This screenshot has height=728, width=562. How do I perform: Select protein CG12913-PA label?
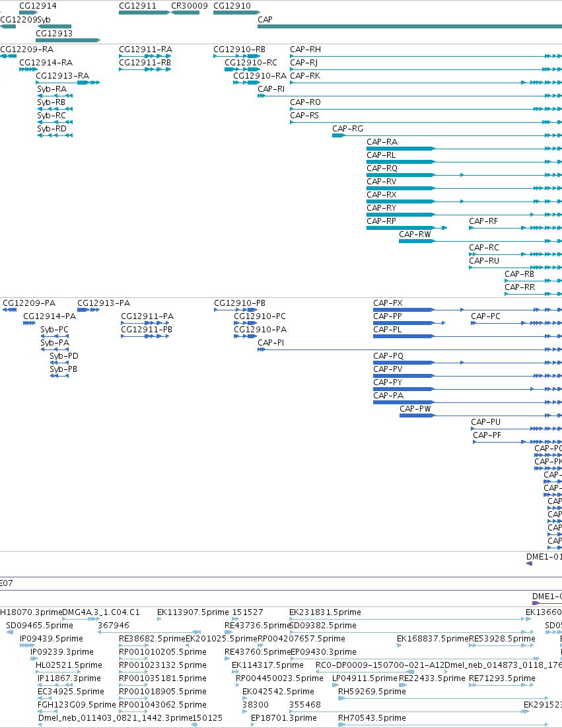tap(104, 303)
